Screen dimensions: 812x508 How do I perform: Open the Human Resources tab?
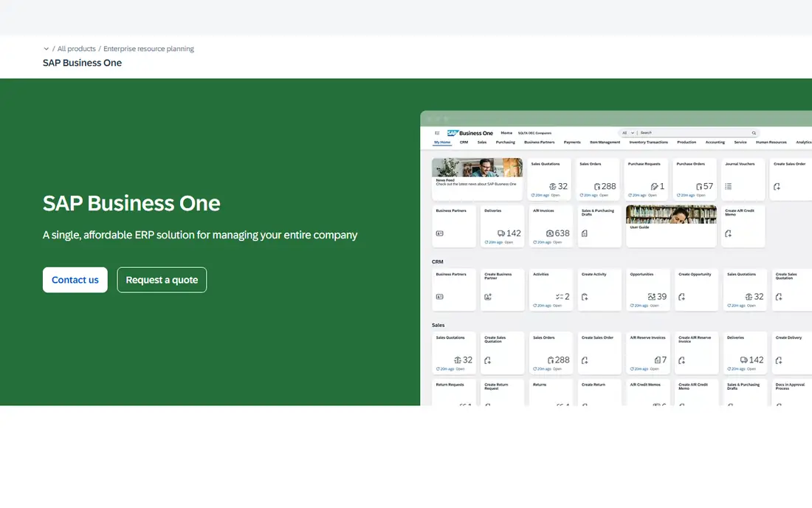(771, 142)
